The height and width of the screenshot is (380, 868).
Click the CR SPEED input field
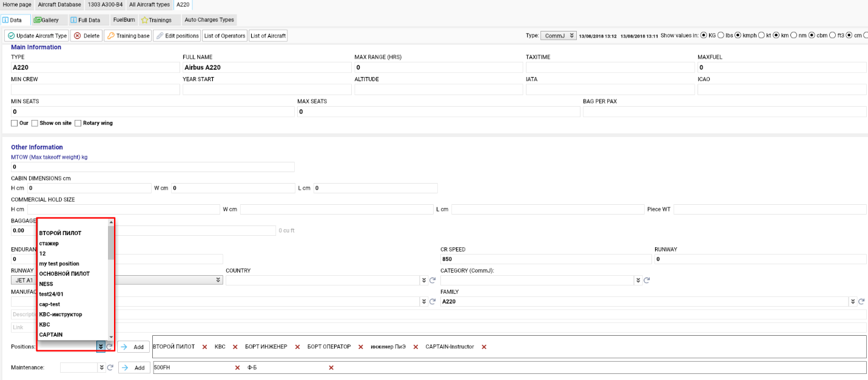coord(545,259)
